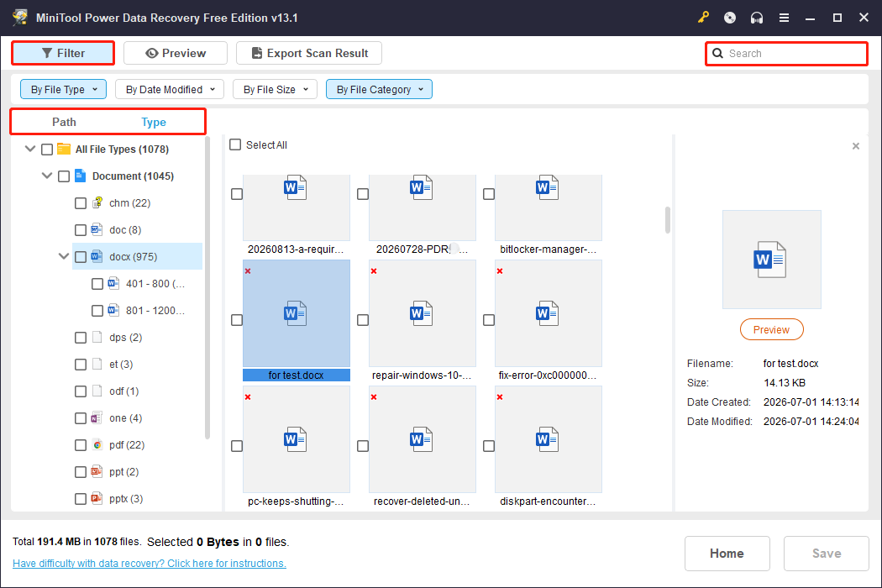Select the fix-error-0xc000000 file thumbnail
The height and width of the screenshot is (588, 882).
(x=549, y=313)
